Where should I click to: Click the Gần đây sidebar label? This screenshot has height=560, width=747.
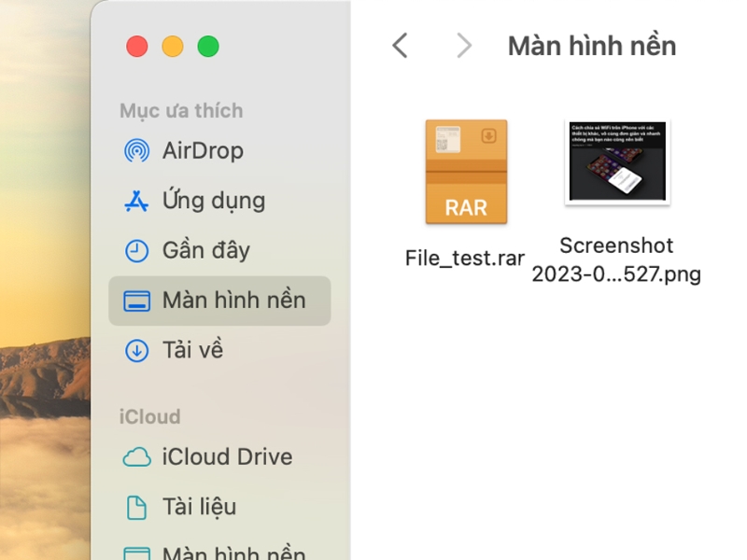[x=206, y=250]
